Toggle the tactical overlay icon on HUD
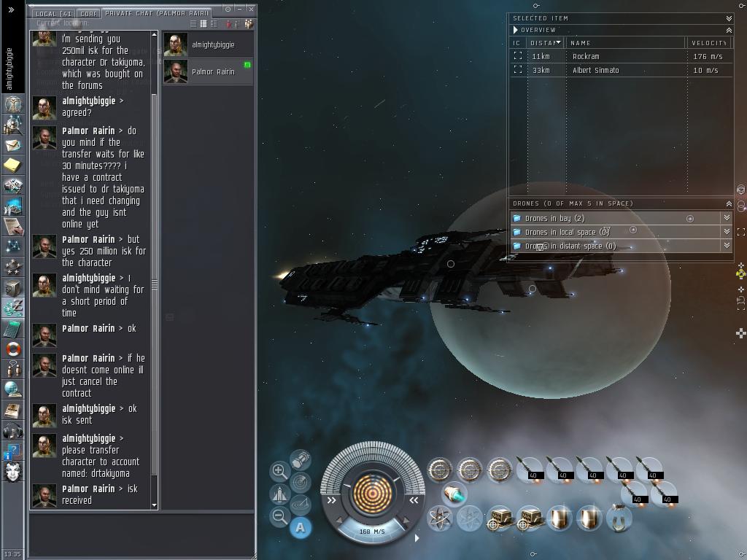This screenshot has width=747, height=560. pos(300,504)
